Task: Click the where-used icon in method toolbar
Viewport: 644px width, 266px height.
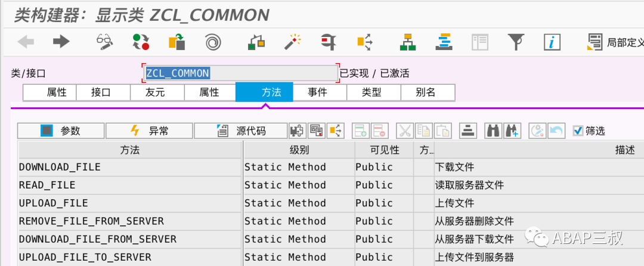Action: 336,131
